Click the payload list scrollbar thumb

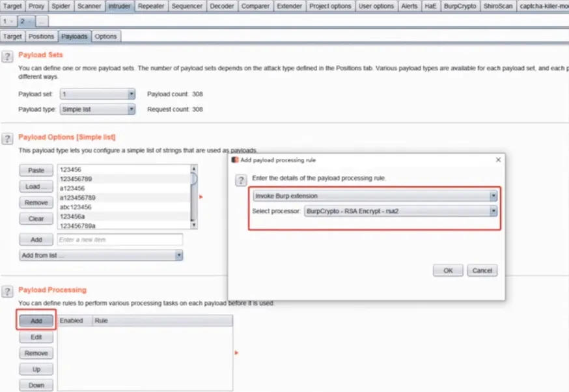194,178
